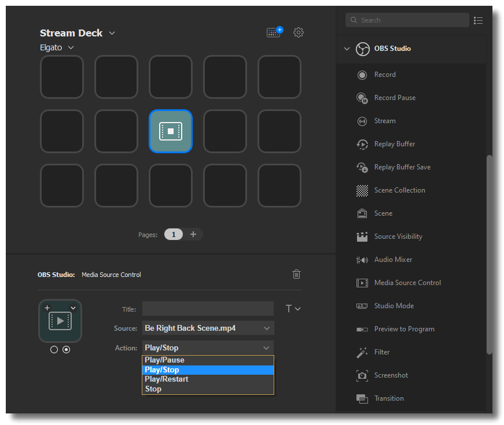Click the Replay Buffer Save label

[x=402, y=167]
